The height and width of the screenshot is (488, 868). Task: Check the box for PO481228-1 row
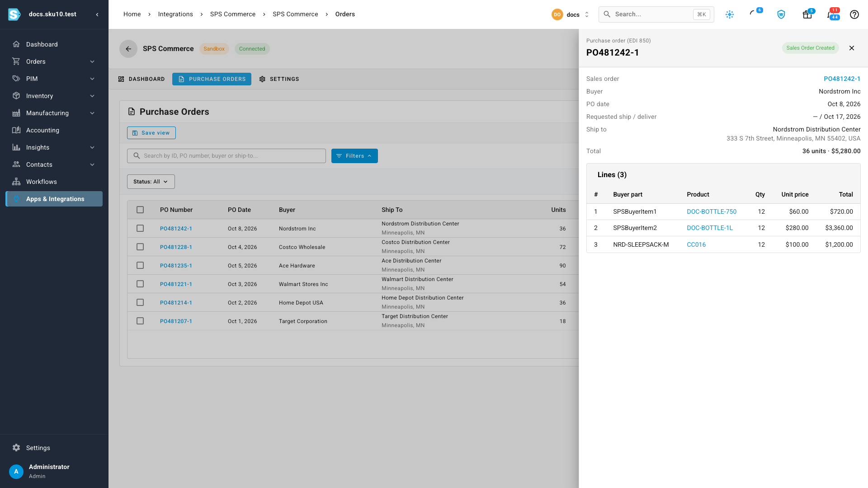(x=140, y=247)
